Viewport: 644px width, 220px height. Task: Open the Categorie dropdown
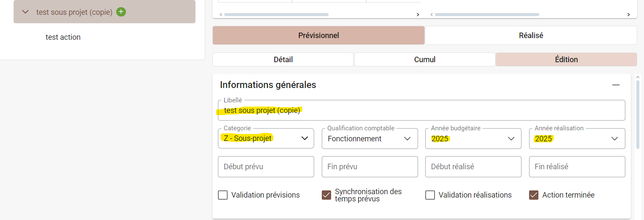tap(266, 139)
